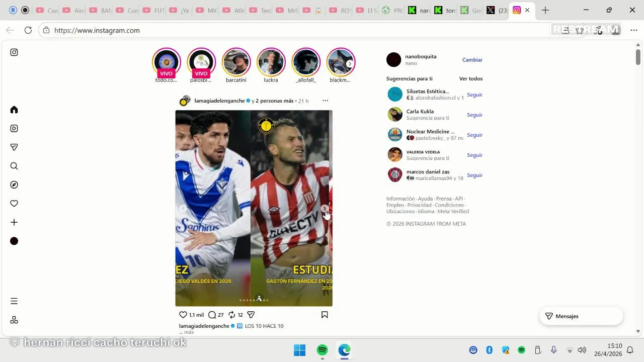Screen dimensions: 644x362
Task: Open new browser tab
Action: pyautogui.click(x=545, y=10)
